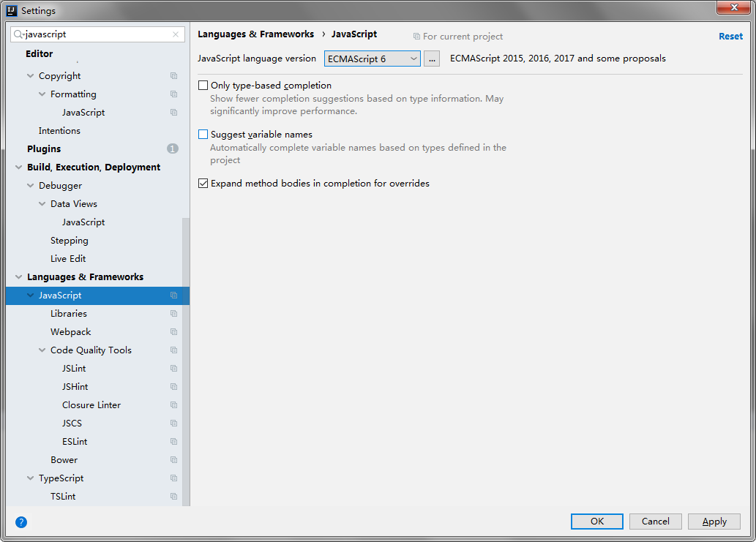The width and height of the screenshot is (756, 542).
Task: Click project-level icon on Copyright row
Action: click(x=173, y=75)
